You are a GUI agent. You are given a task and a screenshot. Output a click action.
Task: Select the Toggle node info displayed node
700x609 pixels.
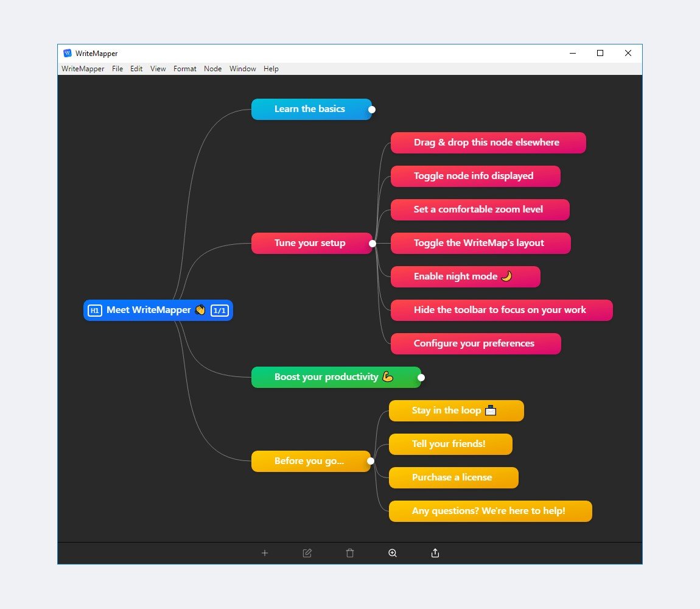point(475,176)
